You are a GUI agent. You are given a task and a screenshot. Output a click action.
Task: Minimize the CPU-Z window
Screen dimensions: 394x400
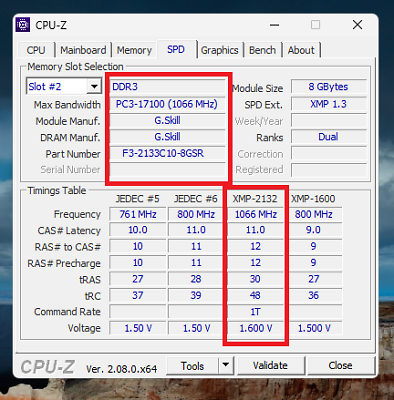click(275, 25)
